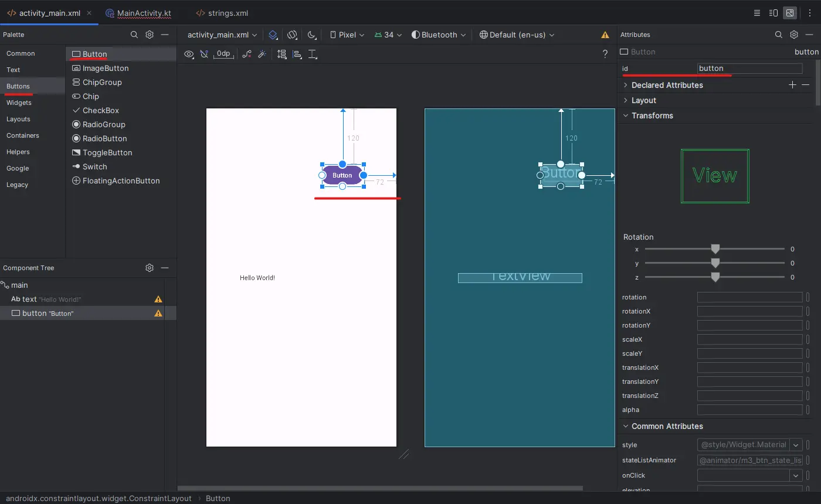This screenshot has width=821, height=504.
Task: Collapse the Common Attributes section
Action: tap(626, 426)
